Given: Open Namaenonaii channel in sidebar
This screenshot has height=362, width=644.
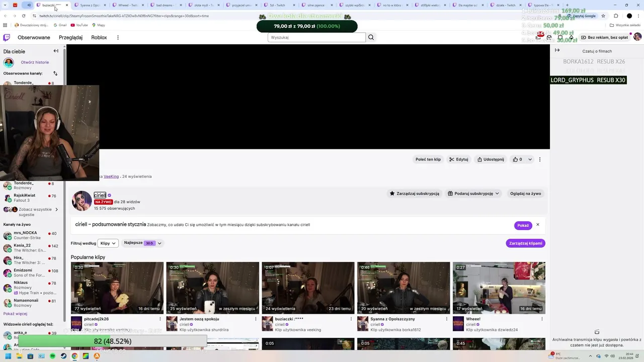Looking at the screenshot, I should tap(31, 303).
